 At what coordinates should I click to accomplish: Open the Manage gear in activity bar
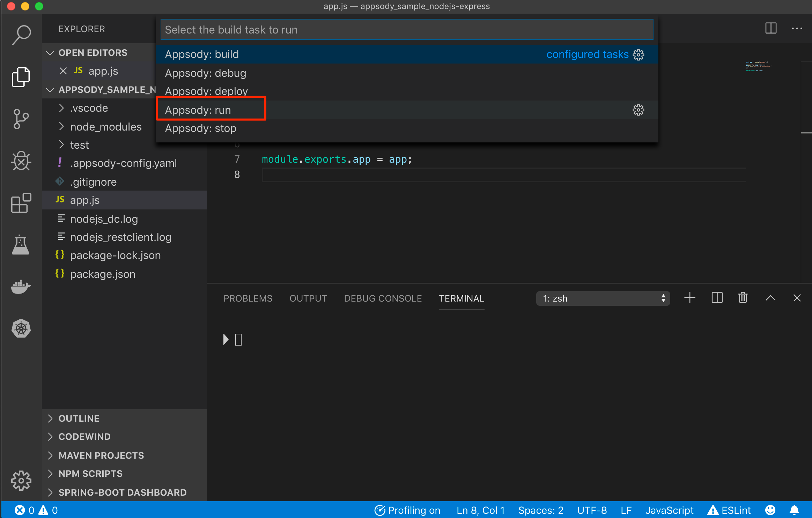(21, 481)
